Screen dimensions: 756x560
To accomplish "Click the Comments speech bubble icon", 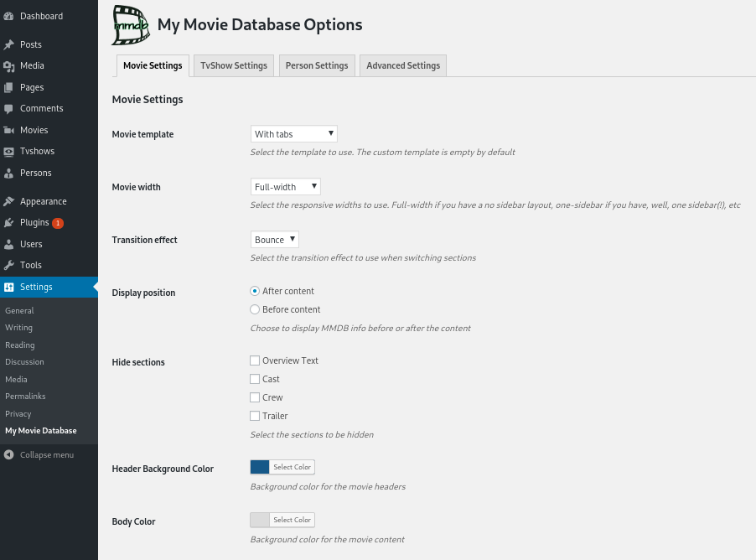I will click(x=8, y=108).
